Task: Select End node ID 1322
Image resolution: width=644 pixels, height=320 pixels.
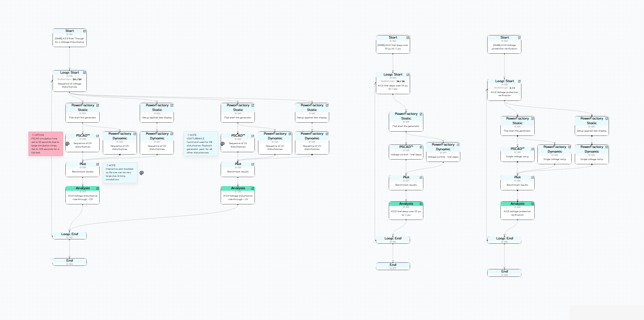Action: (70, 262)
